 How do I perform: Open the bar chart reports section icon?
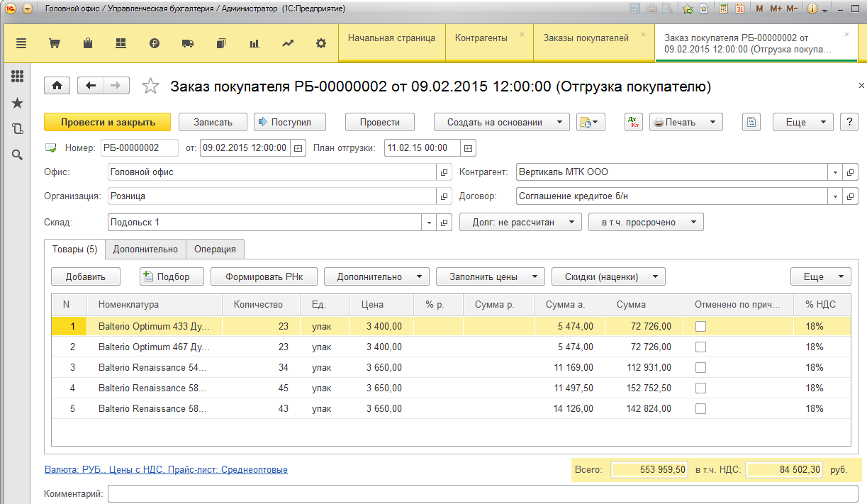[x=254, y=43]
